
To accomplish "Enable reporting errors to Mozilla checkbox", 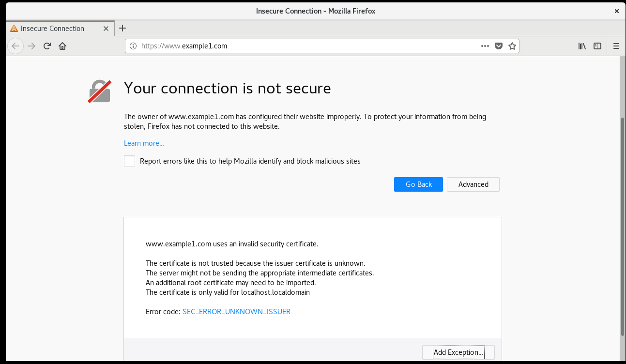I will click(x=129, y=161).
